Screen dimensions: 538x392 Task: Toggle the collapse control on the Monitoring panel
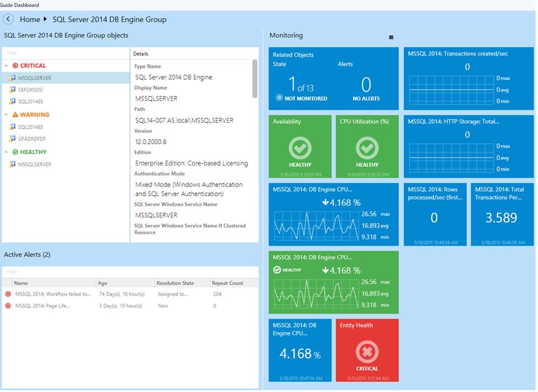click(392, 37)
